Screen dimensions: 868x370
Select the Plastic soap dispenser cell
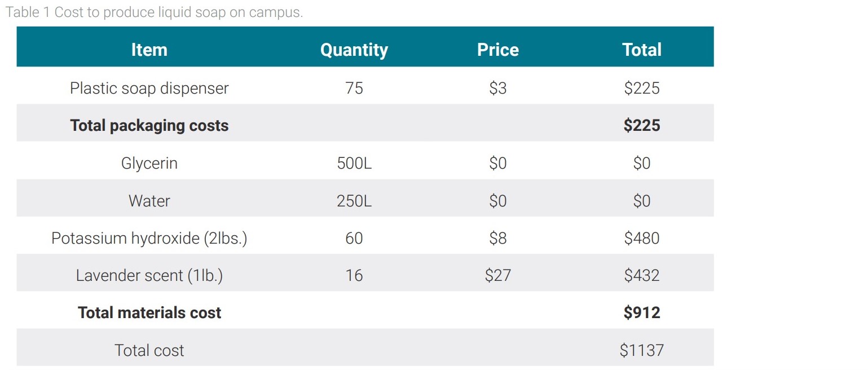tap(149, 88)
